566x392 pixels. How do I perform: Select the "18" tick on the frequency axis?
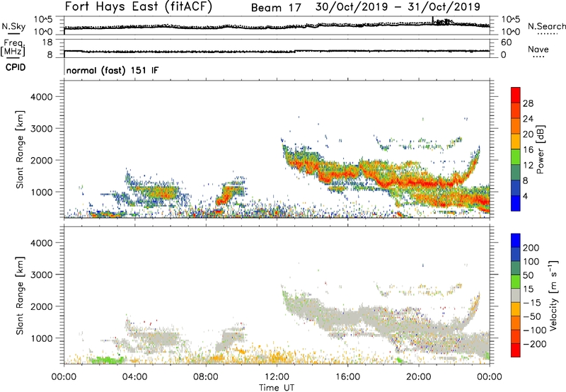(47, 42)
